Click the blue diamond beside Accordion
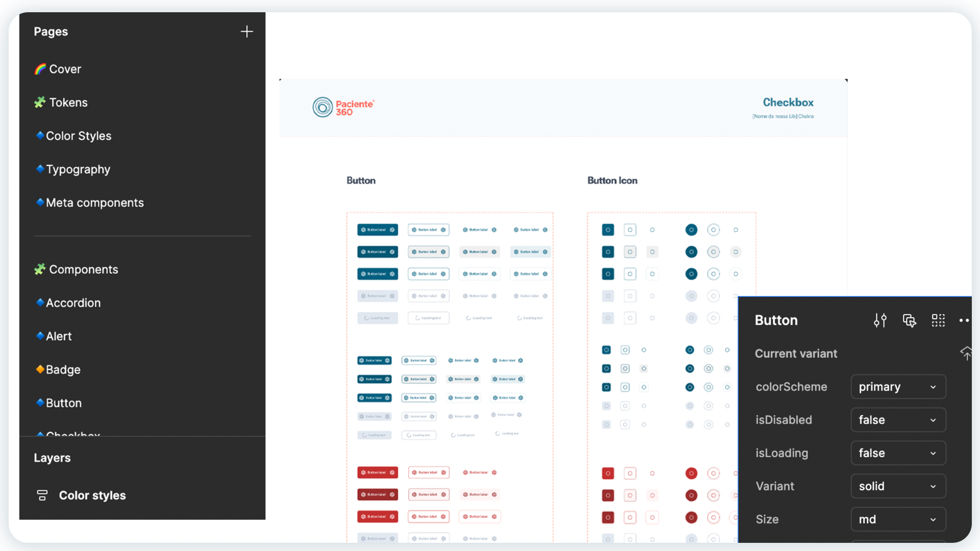The height and width of the screenshot is (551, 980). (40, 302)
